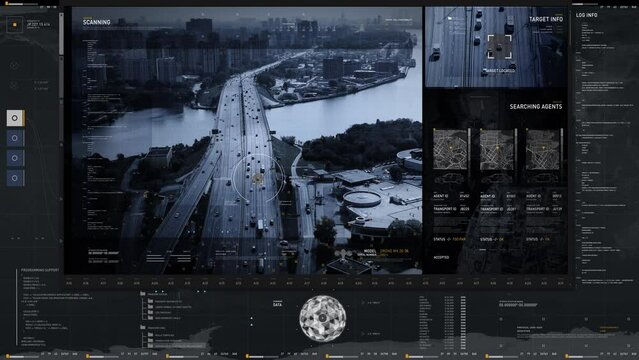The image size is (639, 360).
Task: Click the geodesic data sphere
Action: [x=323, y=318]
